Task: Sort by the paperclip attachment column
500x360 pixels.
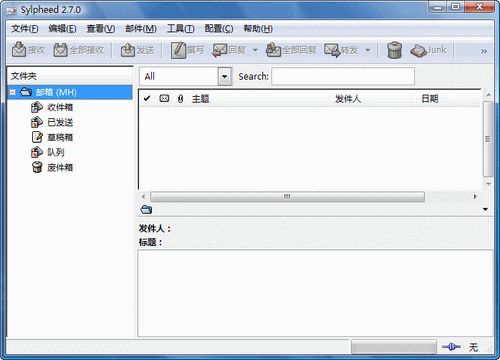Action: tap(180, 99)
